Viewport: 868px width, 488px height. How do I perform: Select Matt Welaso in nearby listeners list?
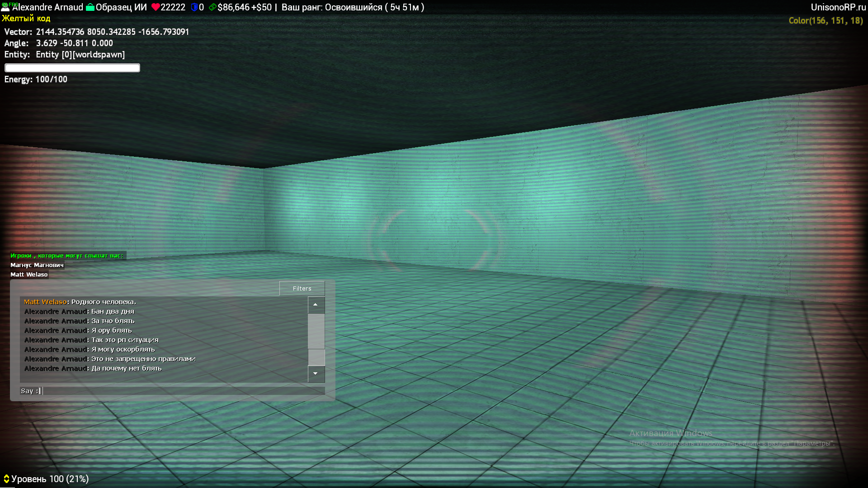29,275
